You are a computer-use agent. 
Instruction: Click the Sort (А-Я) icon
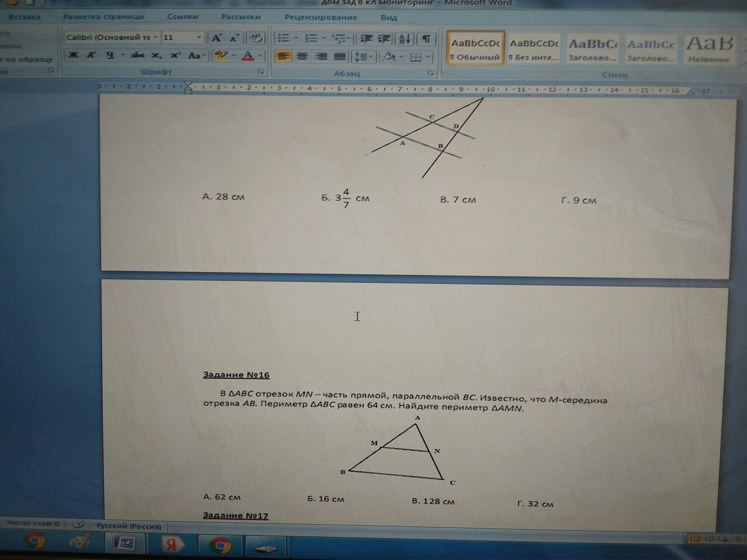point(405,39)
